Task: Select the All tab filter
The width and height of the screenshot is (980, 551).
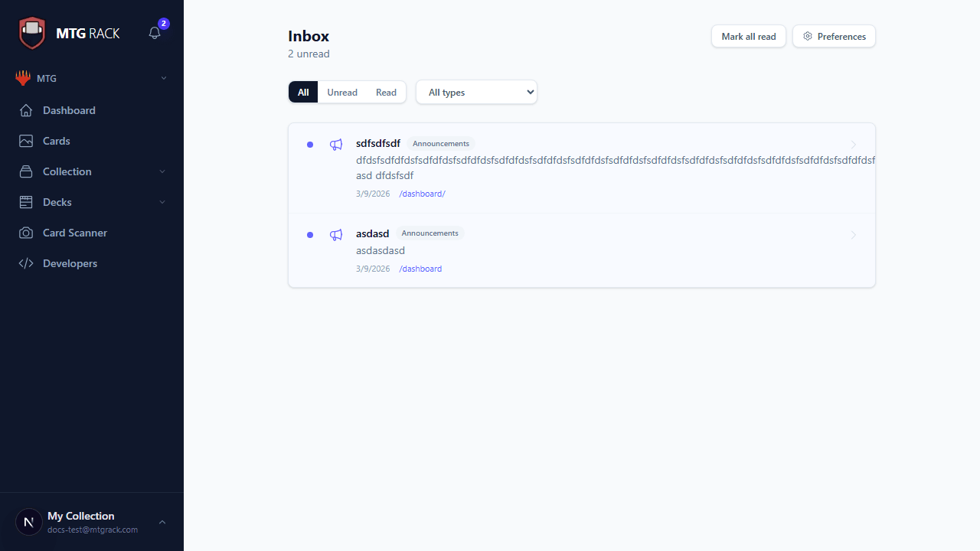Action: click(x=303, y=92)
